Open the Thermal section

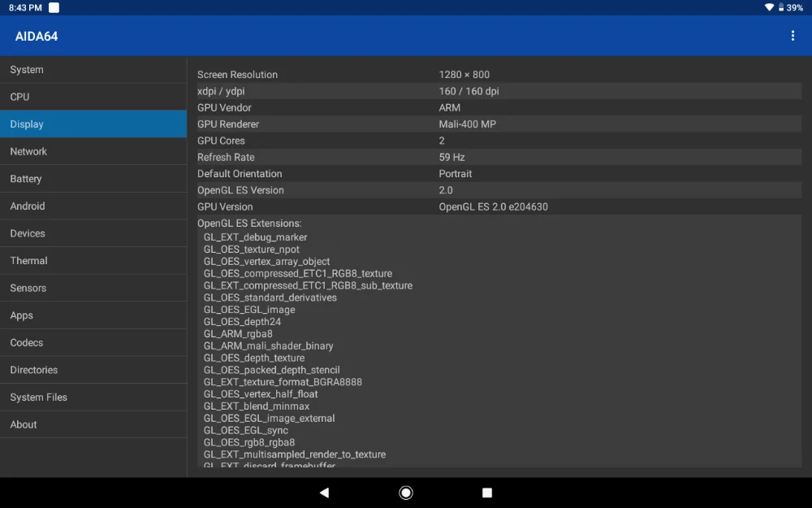point(93,261)
